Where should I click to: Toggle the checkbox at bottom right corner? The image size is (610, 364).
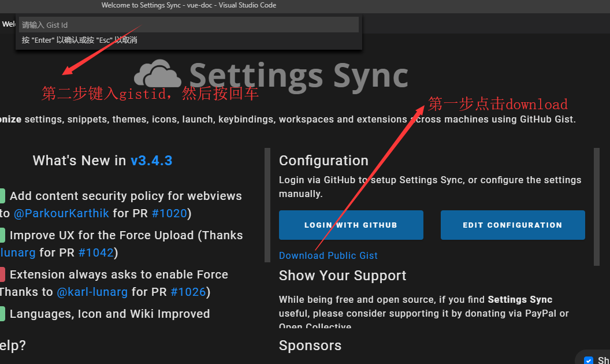(589, 360)
